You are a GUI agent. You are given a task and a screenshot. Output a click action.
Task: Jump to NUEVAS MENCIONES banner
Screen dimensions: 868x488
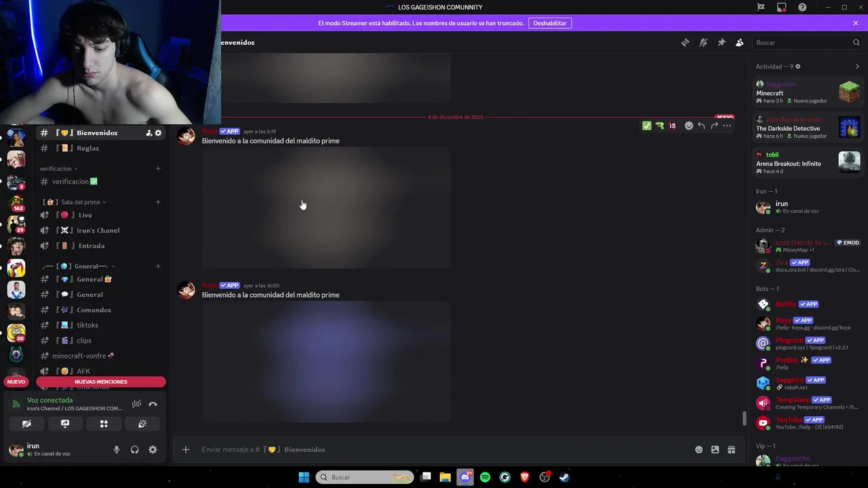point(101,382)
